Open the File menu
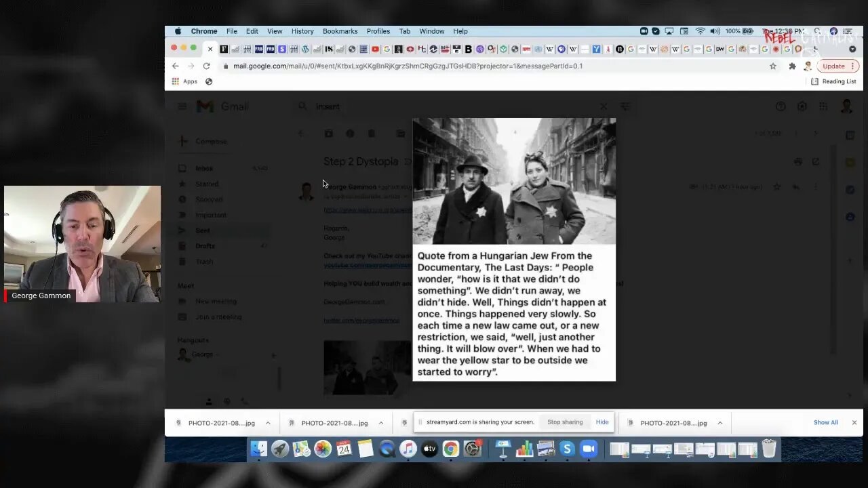The width and height of the screenshot is (868, 488). coord(232,31)
